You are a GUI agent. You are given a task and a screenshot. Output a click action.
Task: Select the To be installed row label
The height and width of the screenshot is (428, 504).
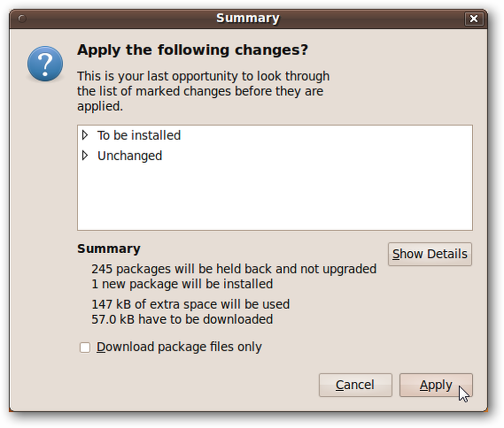pos(139,135)
